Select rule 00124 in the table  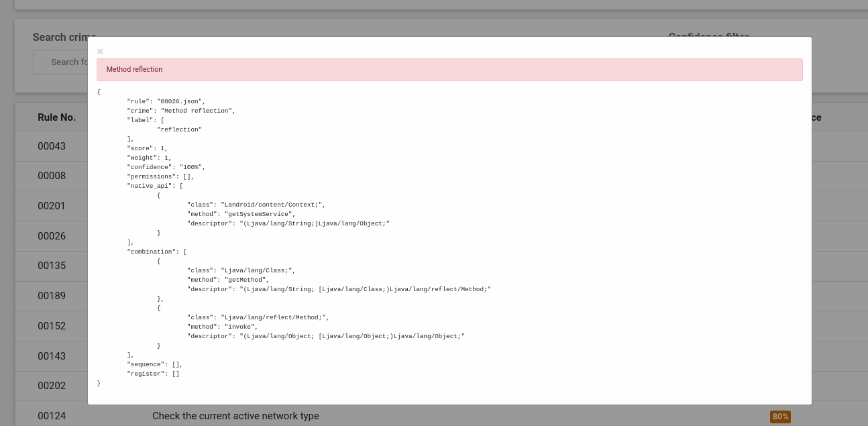click(52, 416)
